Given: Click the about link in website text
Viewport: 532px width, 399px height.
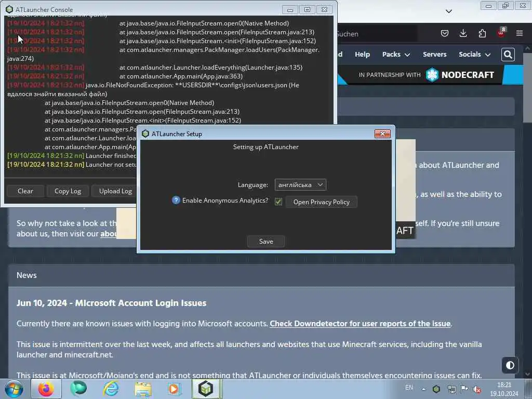Looking at the screenshot, I should pyautogui.click(x=108, y=234).
